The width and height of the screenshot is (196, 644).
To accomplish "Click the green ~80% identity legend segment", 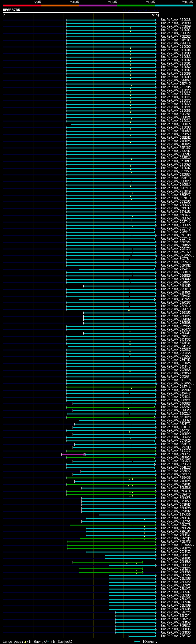I will [136, 6].
